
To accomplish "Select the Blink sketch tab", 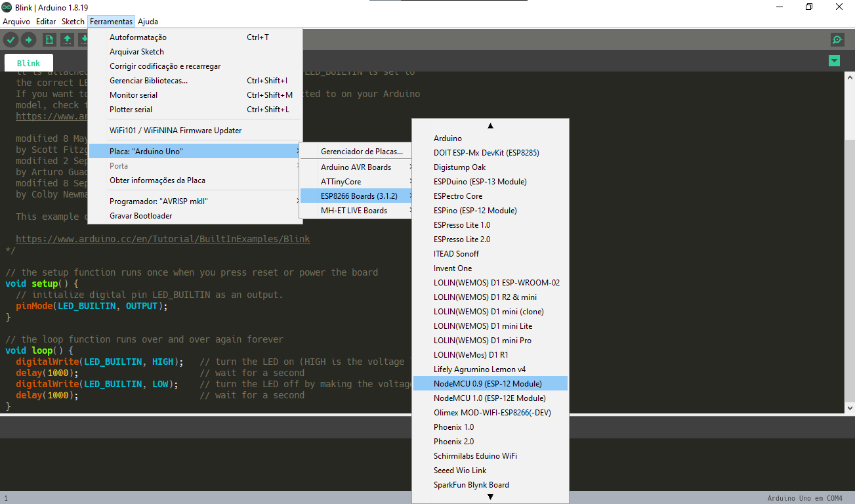I will [28, 63].
